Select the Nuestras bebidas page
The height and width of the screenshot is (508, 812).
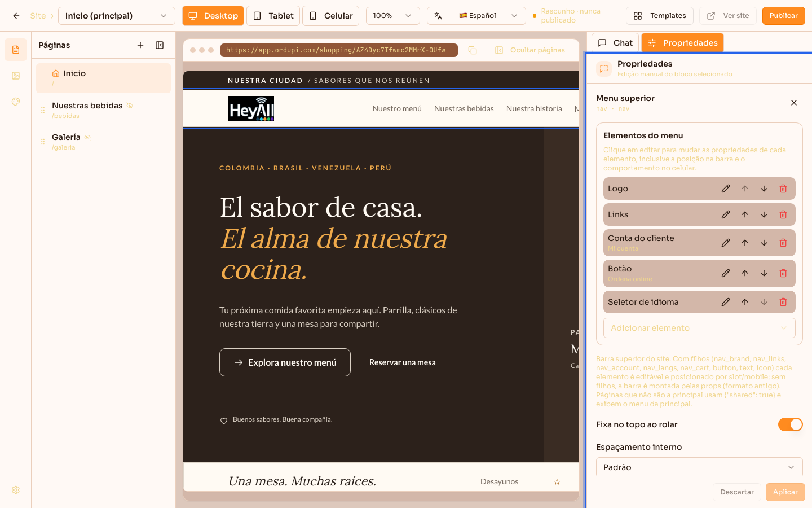coord(104,110)
